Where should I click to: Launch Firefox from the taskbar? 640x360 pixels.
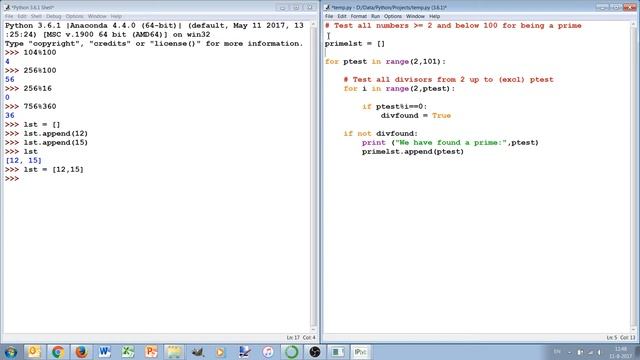[x=81, y=352]
